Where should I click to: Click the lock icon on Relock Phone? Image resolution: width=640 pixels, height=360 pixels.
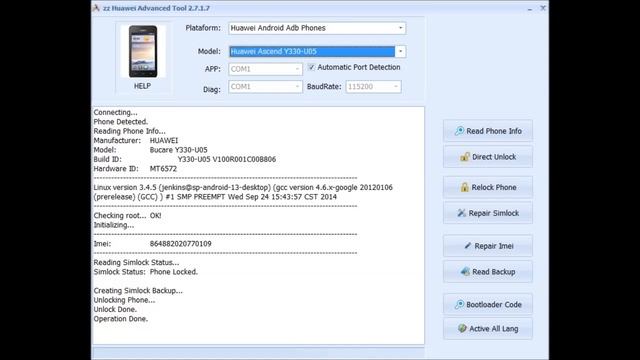(464, 187)
